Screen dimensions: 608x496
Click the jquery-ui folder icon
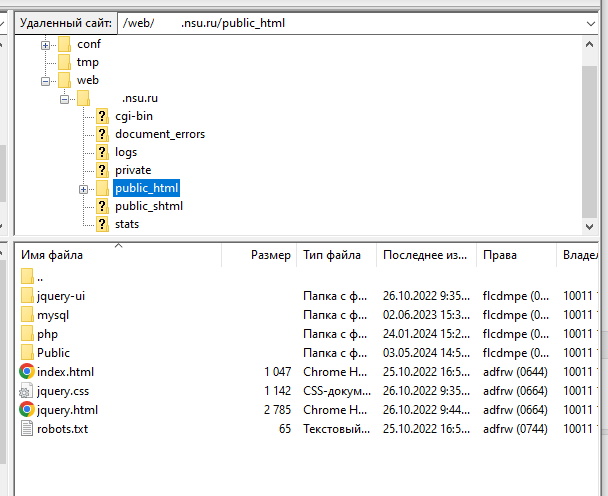pyautogui.click(x=27, y=296)
